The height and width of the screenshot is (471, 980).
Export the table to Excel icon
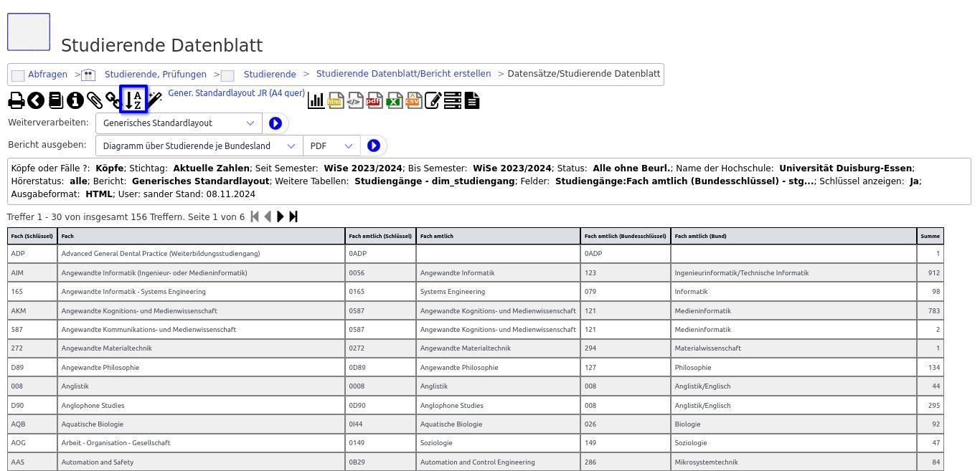pos(393,101)
